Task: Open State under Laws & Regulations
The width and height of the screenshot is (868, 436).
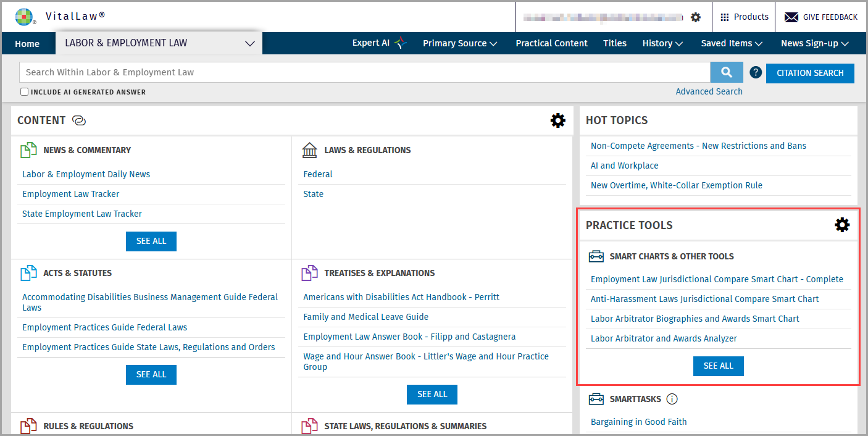Action: click(314, 194)
